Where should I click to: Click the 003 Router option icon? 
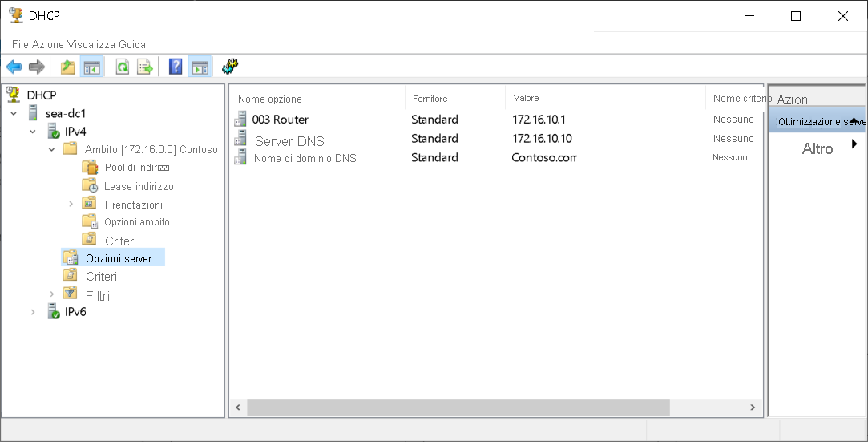(240, 119)
